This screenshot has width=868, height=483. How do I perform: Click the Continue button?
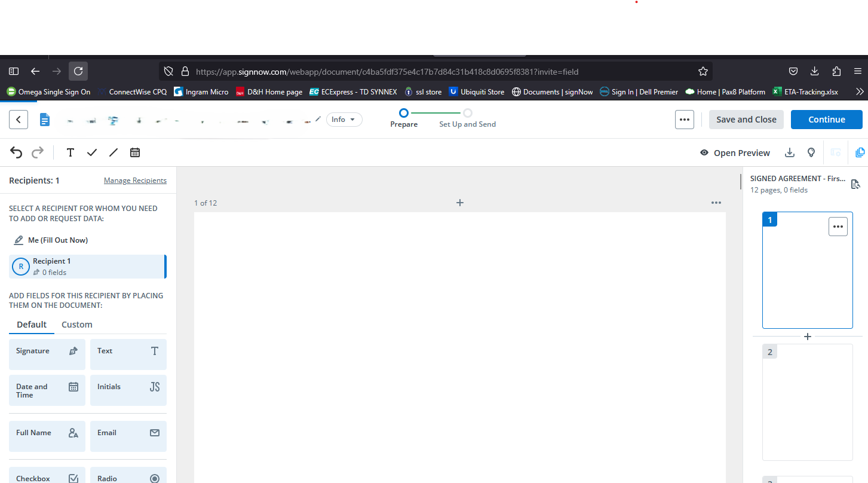(x=827, y=120)
